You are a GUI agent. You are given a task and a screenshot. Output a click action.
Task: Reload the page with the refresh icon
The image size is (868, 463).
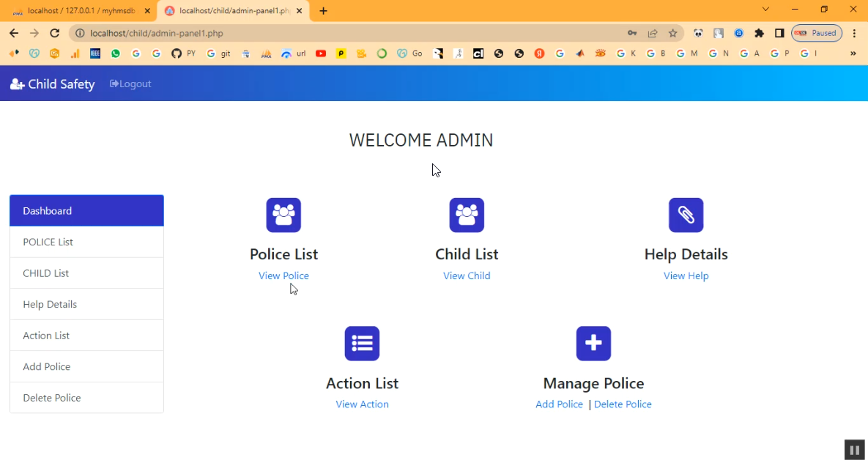pyautogui.click(x=54, y=33)
